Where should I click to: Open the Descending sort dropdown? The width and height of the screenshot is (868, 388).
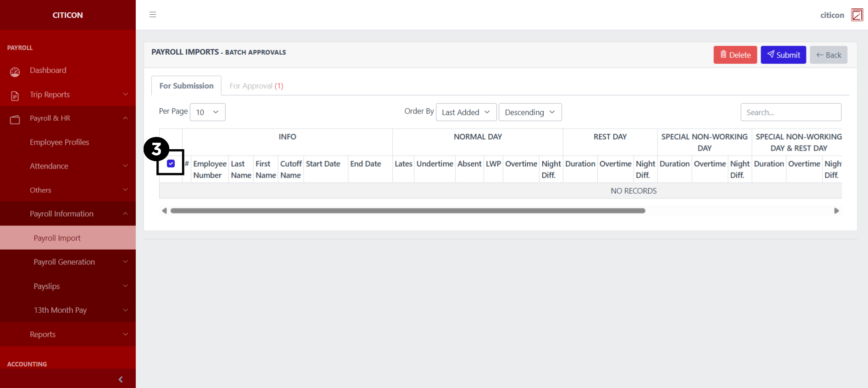tap(530, 112)
